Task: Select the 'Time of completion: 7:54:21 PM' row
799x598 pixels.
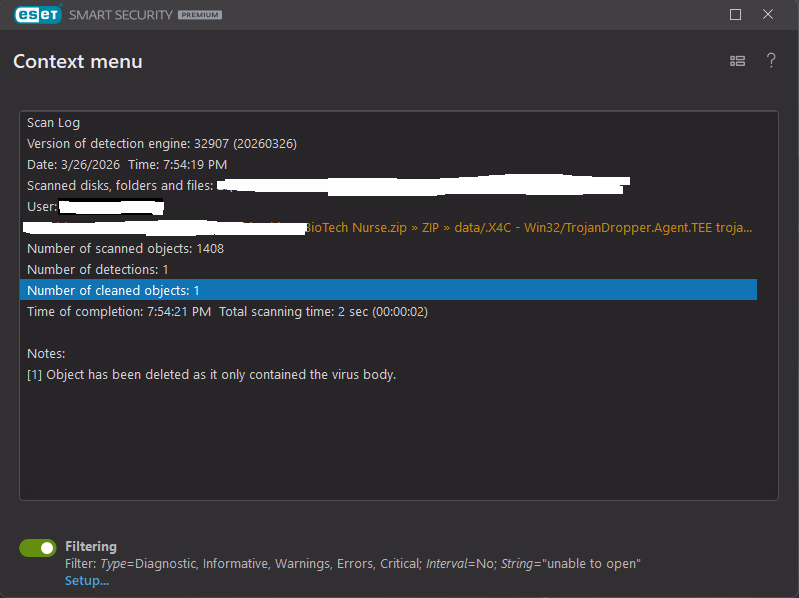Action: (x=388, y=311)
